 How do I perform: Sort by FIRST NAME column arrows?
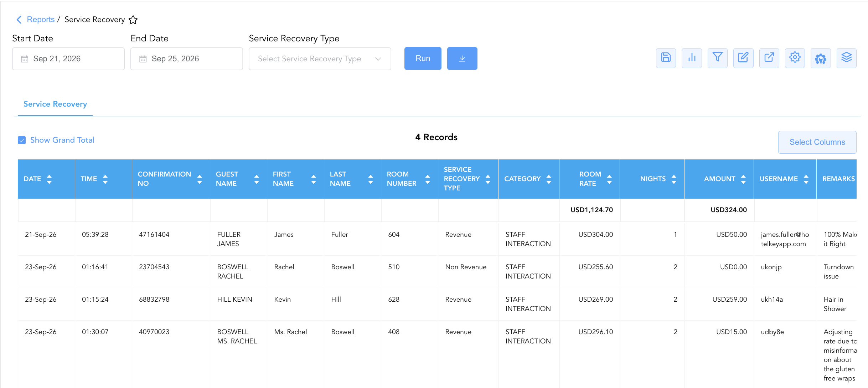pos(314,179)
